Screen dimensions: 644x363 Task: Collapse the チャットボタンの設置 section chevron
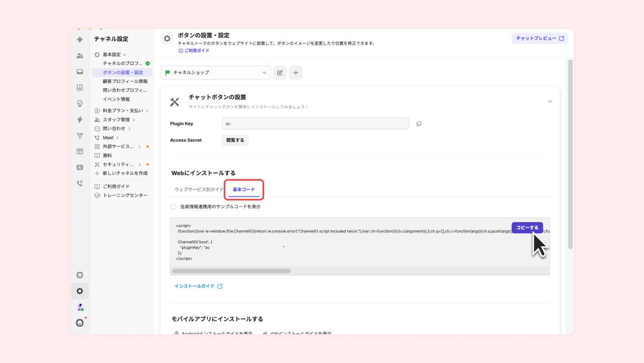coord(550,101)
